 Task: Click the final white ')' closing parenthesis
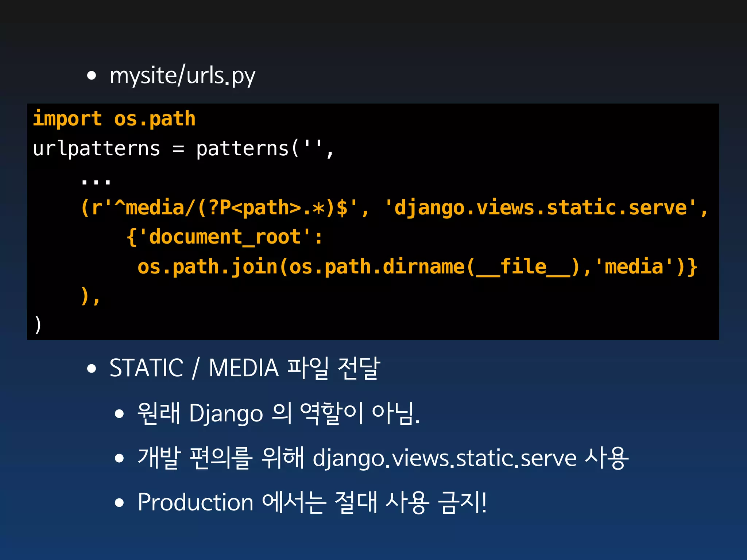coord(38,325)
